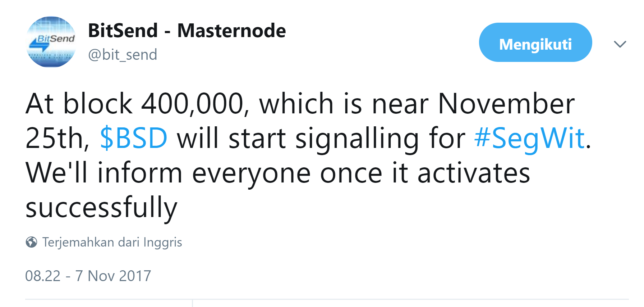Viewport: 644px width, 307px height.
Task: Open the BitSend - Masternode display name
Action: coord(187,31)
